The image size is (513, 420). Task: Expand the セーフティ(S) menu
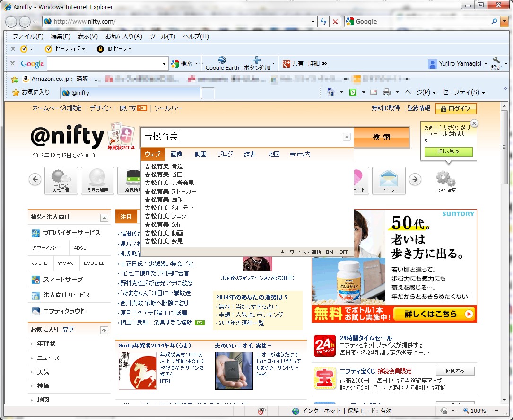(464, 92)
